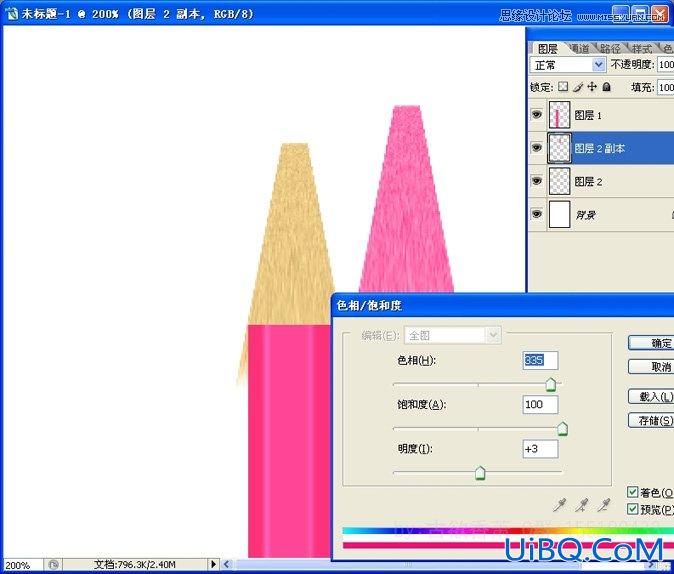Click the 饱和度 saturation slider handle
This screenshot has width=674, height=574.
562,429
